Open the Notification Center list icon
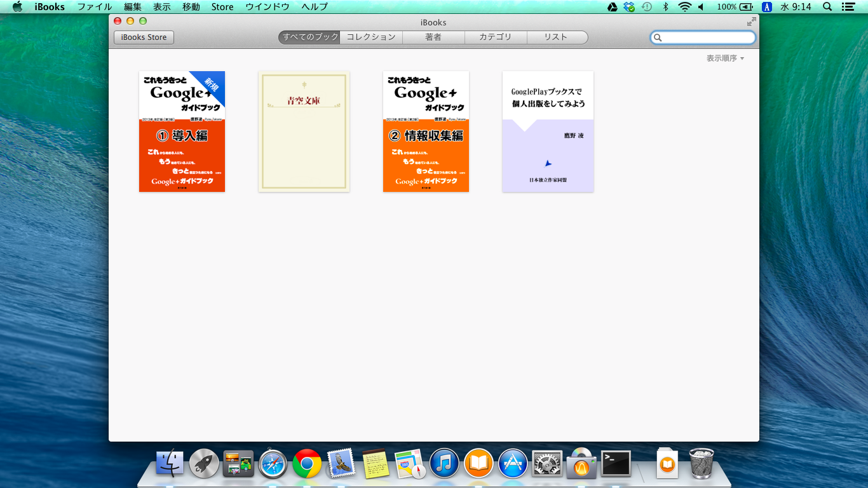Image resolution: width=868 pixels, height=488 pixels. click(848, 7)
